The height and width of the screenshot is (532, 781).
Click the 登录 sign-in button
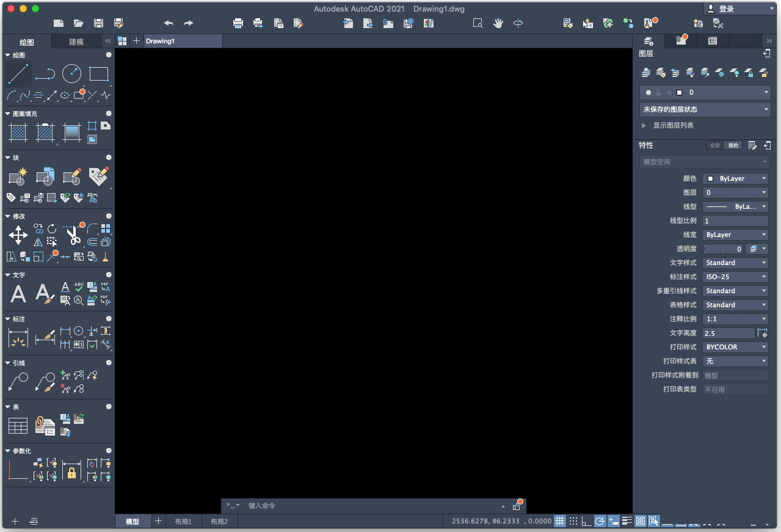tap(739, 9)
